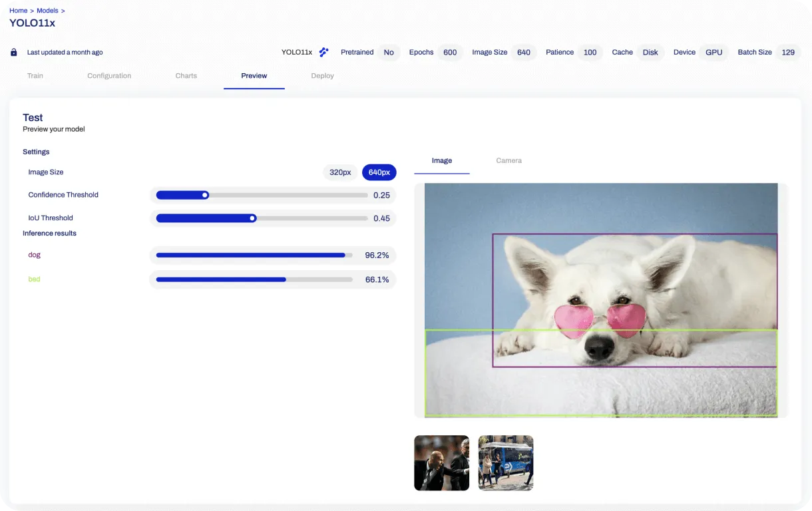Click the YOLO11x page title
The width and height of the screenshot is (812, 511).
pyautogui.click(x=32, y=23)
